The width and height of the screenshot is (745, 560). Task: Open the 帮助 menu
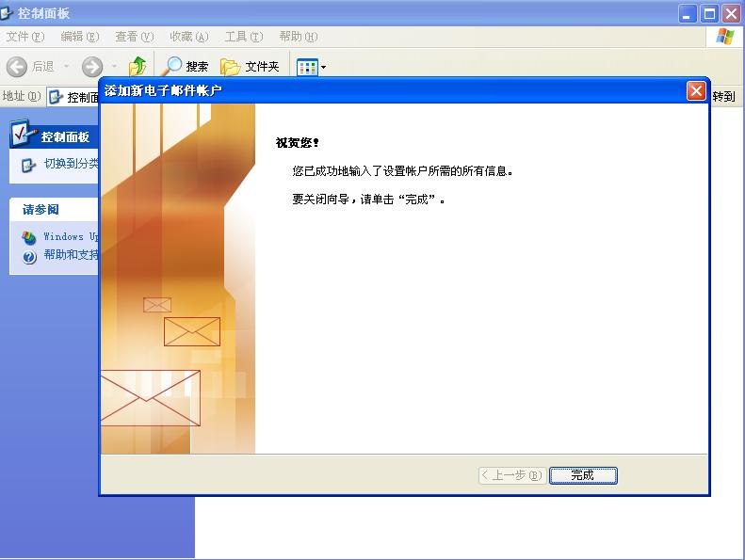[298, 37]
